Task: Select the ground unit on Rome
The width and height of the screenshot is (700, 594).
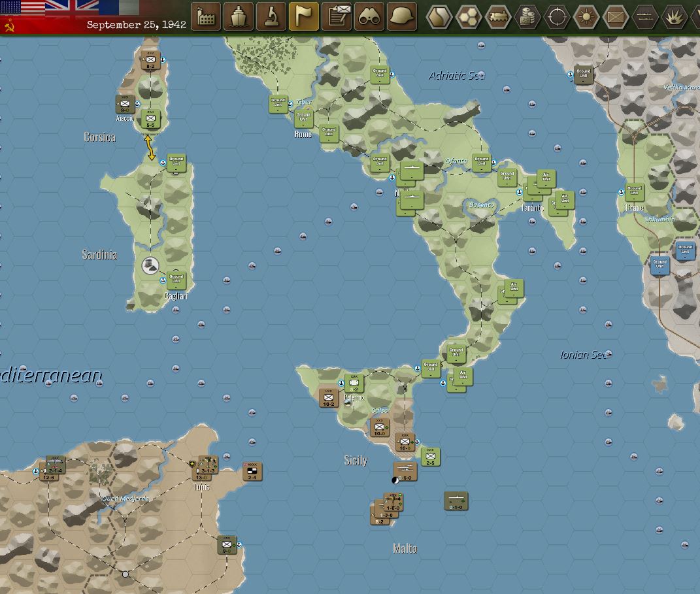Action: [303, 119]
